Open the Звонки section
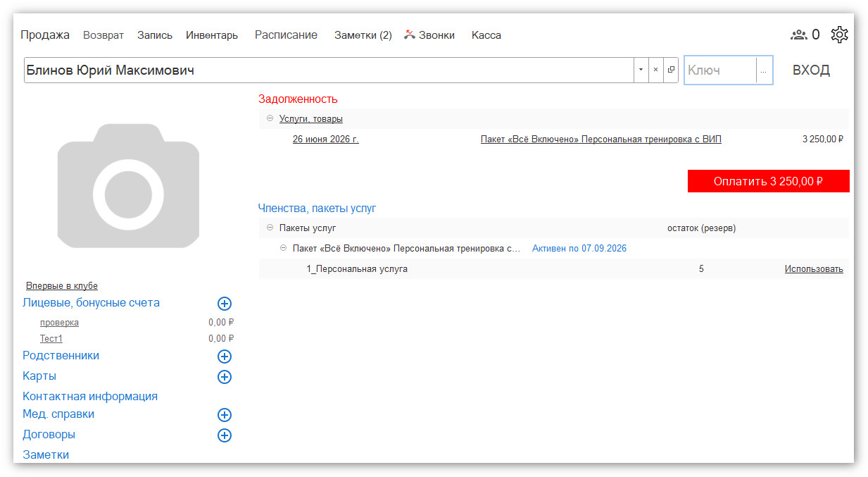 pos(429,35)
